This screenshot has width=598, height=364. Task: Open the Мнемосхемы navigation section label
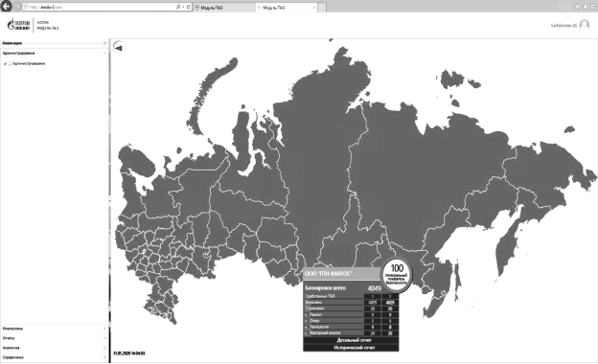click(13, 329)
